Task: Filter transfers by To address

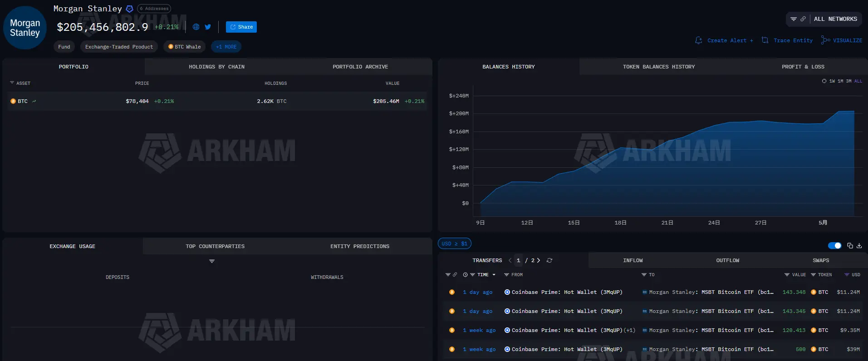Action: [x=644, y=275]
